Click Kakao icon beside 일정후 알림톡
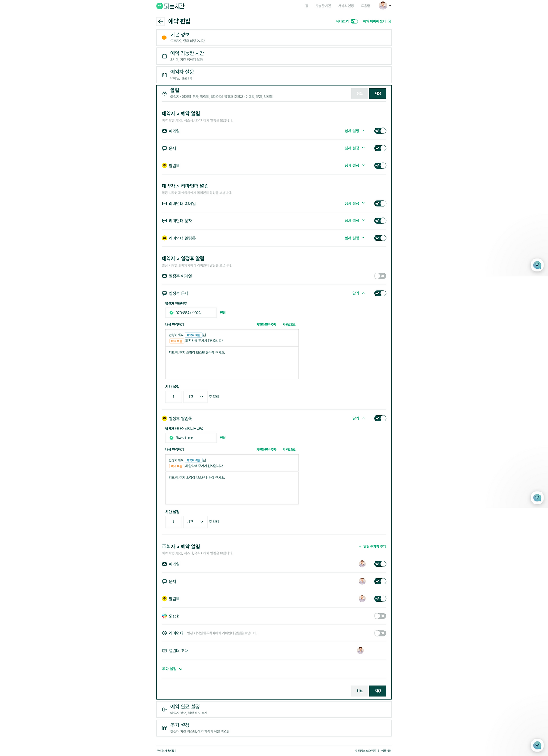The width and height of the screenshot is (548, 756). click(x=164, y=418)
